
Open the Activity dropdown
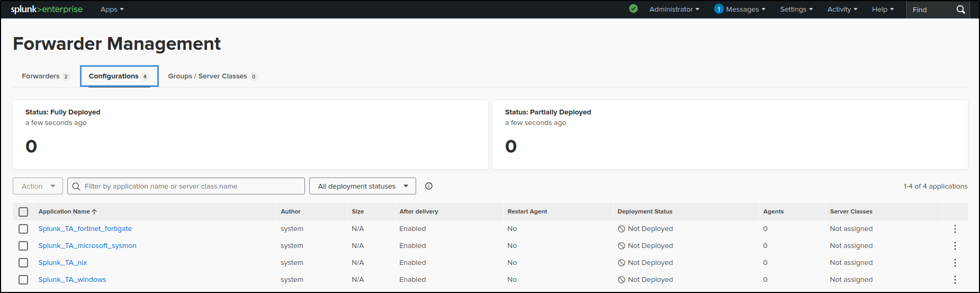click(842, 9)
